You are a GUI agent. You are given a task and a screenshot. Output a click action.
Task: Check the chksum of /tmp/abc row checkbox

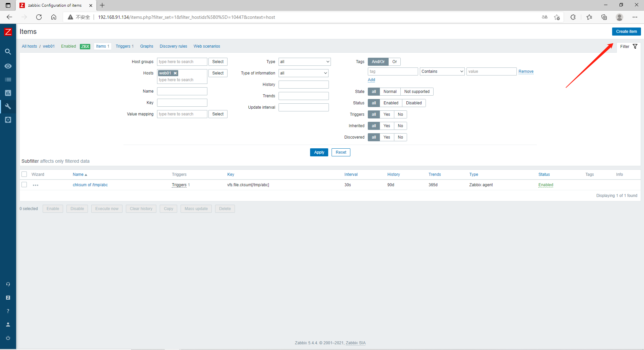pyautogui.click(x=24, y=185)
